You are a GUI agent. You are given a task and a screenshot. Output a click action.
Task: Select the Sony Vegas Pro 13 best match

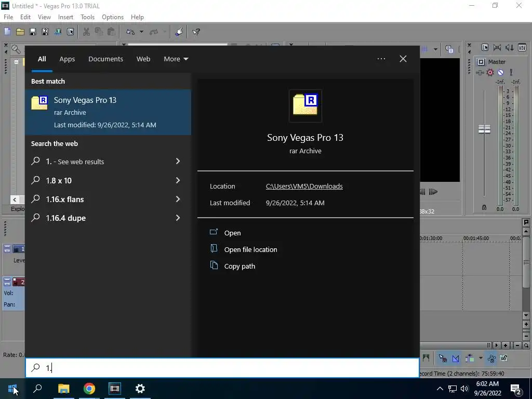108,112
